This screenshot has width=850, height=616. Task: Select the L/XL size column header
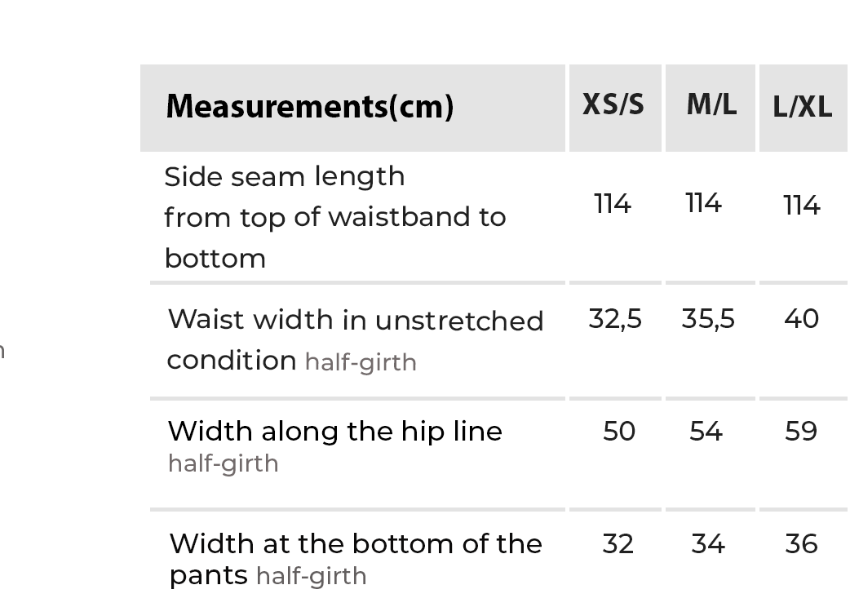click(x=803, y=107)
